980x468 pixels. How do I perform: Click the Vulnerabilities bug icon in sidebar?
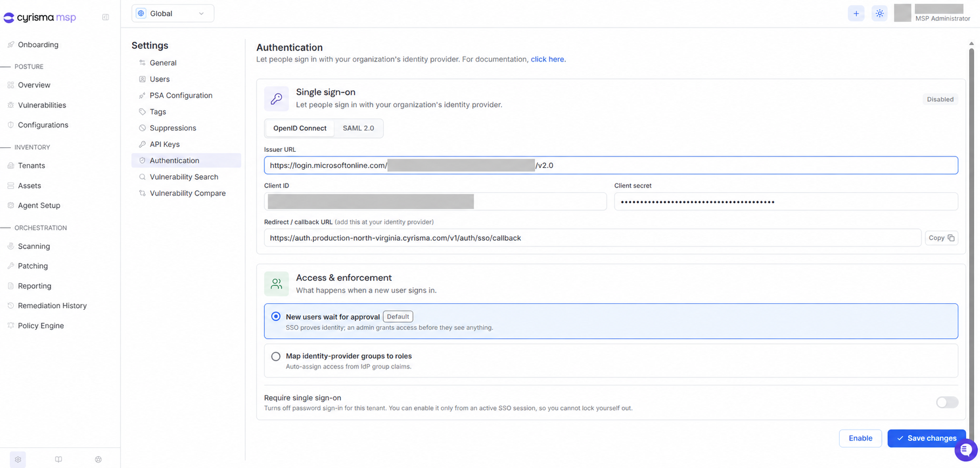point(11,105)
